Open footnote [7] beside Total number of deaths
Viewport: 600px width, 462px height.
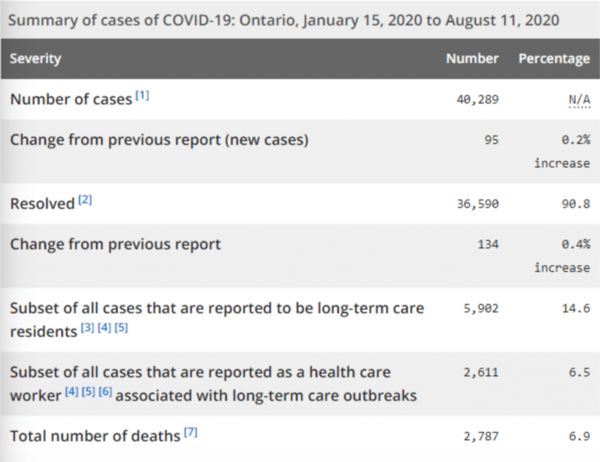click(x=191, y=432)
